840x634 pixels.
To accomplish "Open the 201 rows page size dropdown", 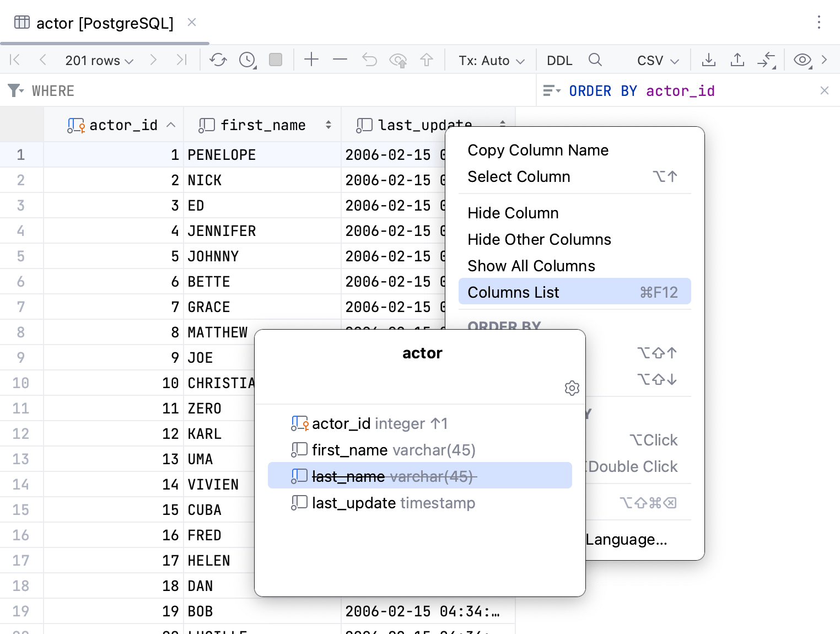I will tap(99, 60).
